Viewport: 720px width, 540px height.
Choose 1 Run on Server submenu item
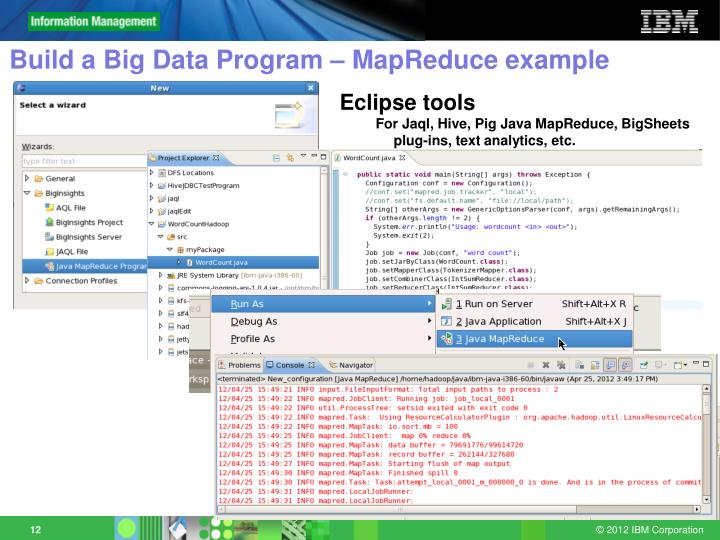534,304
